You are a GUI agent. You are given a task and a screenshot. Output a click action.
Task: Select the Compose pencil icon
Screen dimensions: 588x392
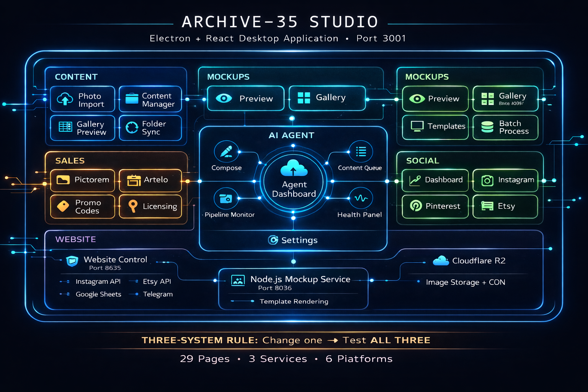point(226,152)
